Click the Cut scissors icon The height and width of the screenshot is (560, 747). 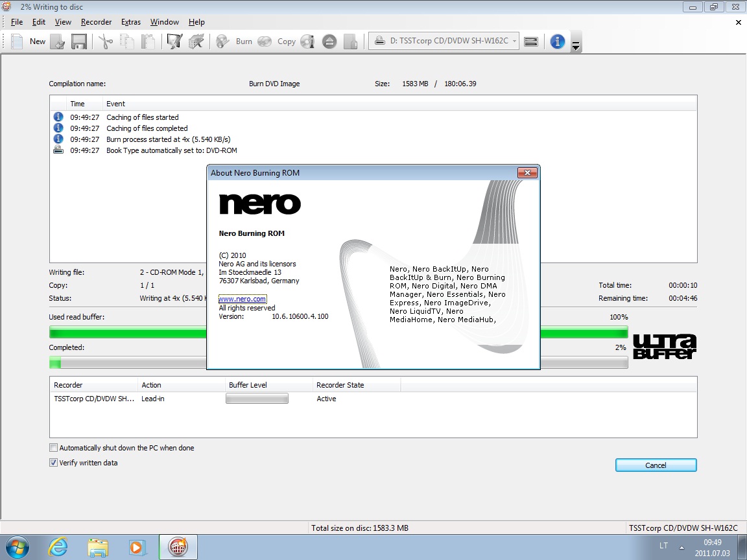tap(106, 41)
